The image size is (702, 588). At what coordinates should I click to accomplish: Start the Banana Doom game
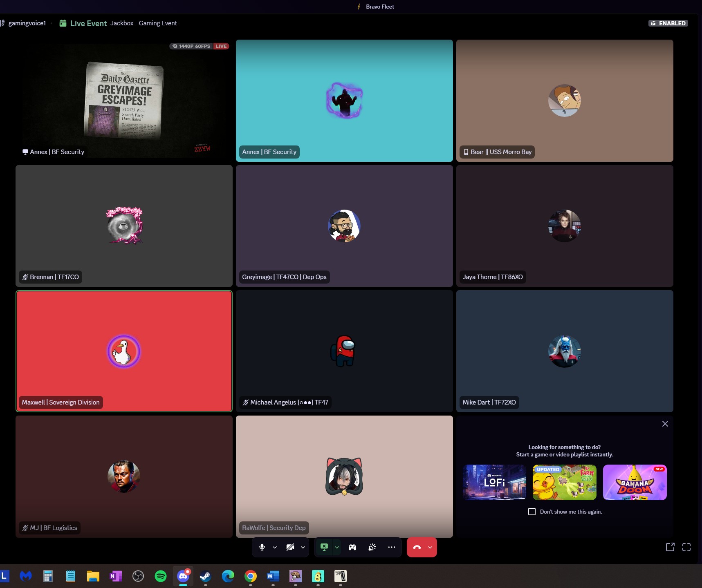click(x=635, y=482)
